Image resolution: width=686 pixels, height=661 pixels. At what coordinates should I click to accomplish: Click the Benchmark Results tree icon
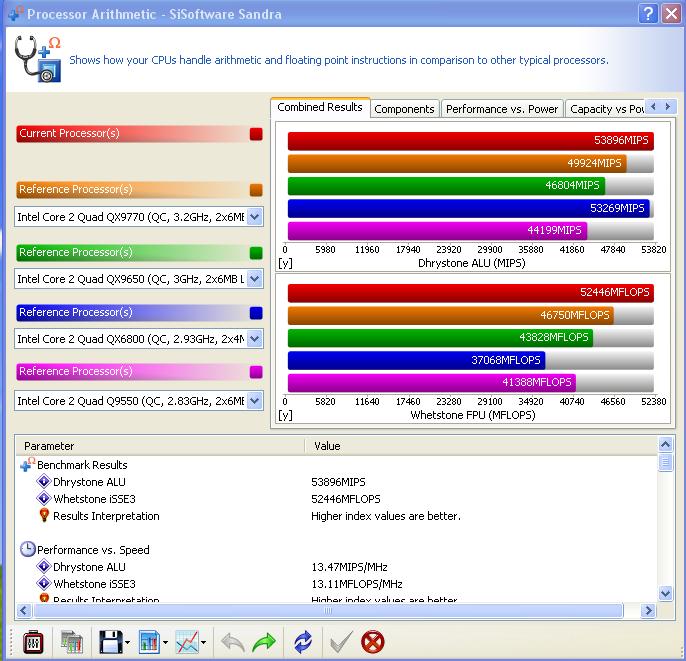click(28, 465)
